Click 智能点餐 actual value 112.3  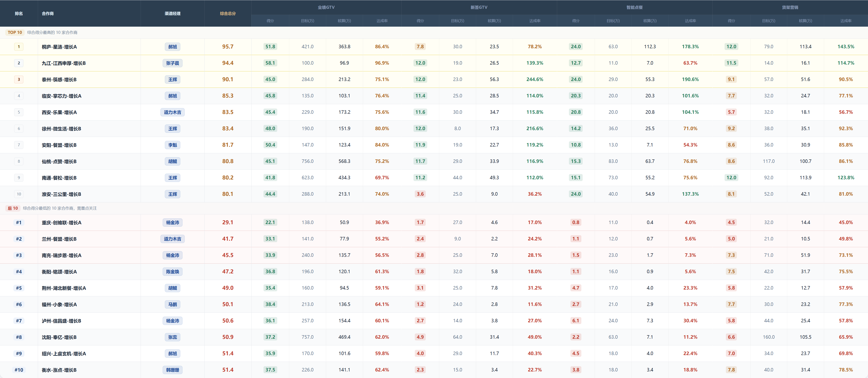pos(650,47)
